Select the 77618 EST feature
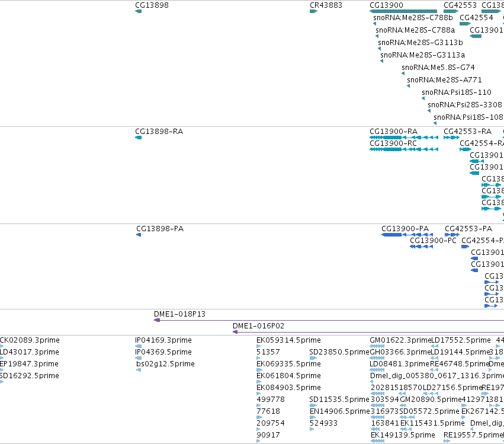Viewport: 504px width, 444px height. point(268,411)
